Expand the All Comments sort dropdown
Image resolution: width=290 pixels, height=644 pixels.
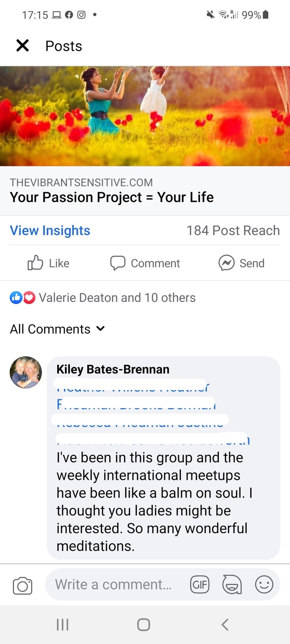[57, 329]
